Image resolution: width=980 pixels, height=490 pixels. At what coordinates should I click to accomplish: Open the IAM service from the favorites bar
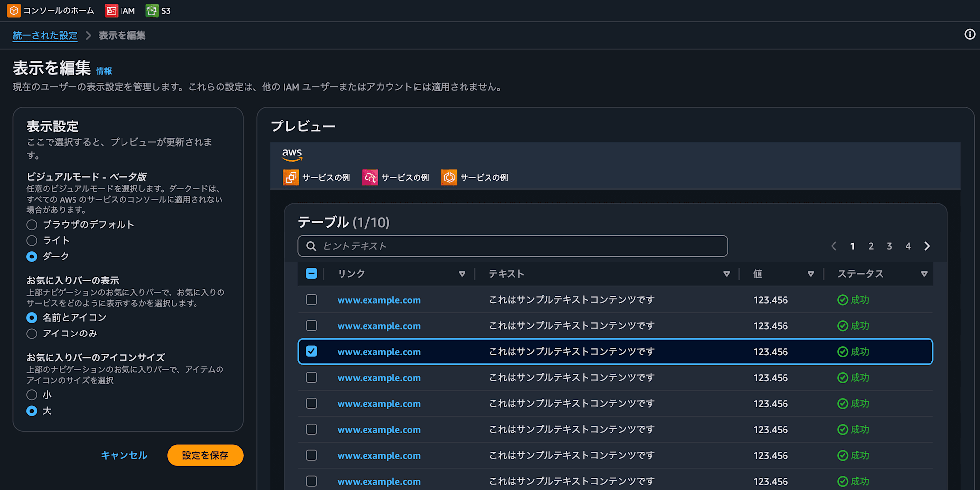(x=120, y=10)
